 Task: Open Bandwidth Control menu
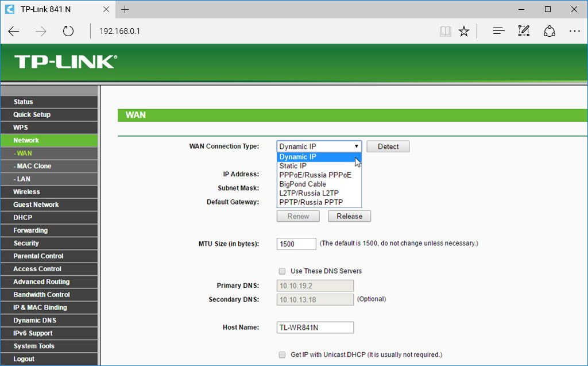(x=49, y=294)
